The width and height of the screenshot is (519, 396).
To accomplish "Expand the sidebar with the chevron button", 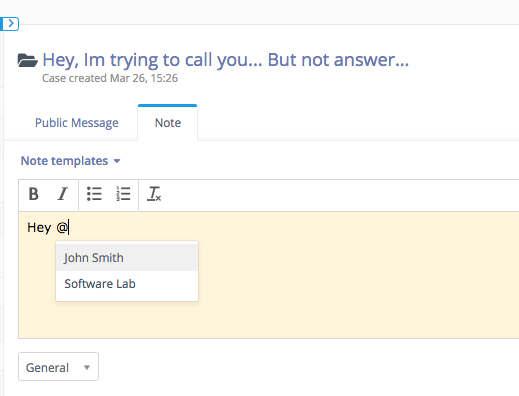I will coord(10,24).
